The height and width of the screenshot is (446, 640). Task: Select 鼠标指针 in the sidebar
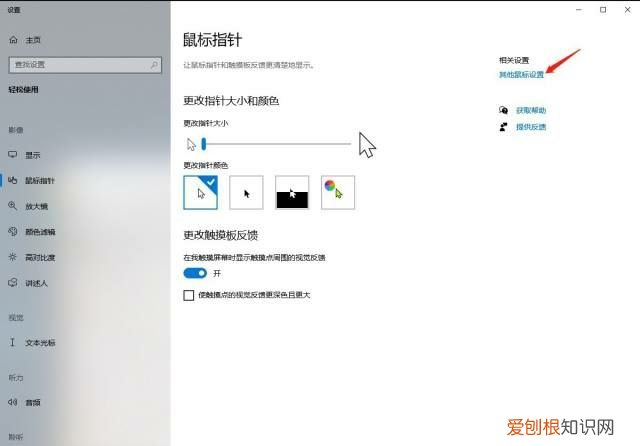[40, 180]
